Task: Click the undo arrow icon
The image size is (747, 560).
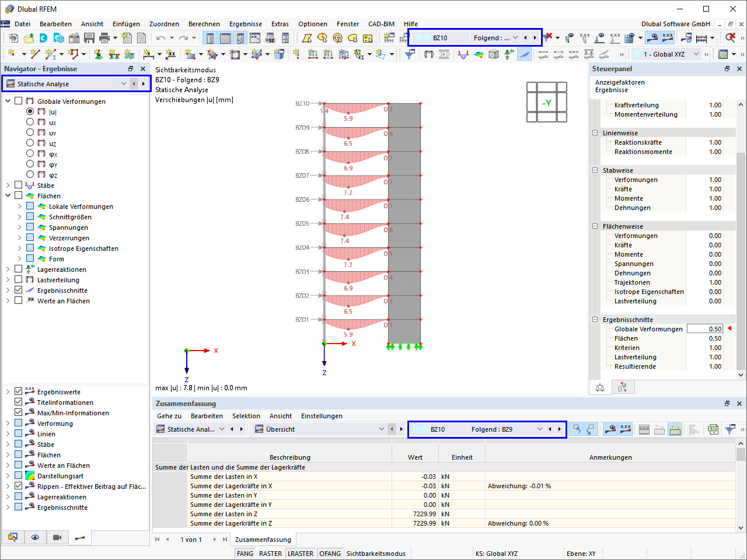Action: pyautogui.click(x=160, y=38)
